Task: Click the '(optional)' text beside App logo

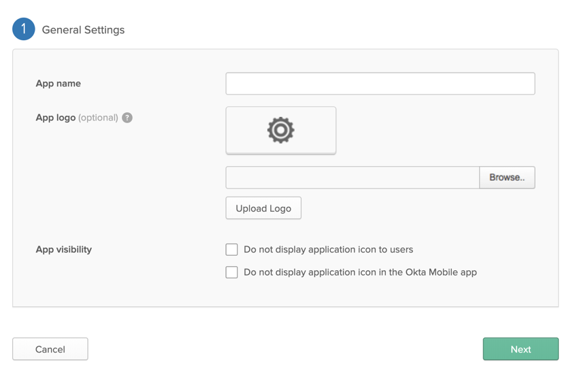Action: click(x=98, y=118)
